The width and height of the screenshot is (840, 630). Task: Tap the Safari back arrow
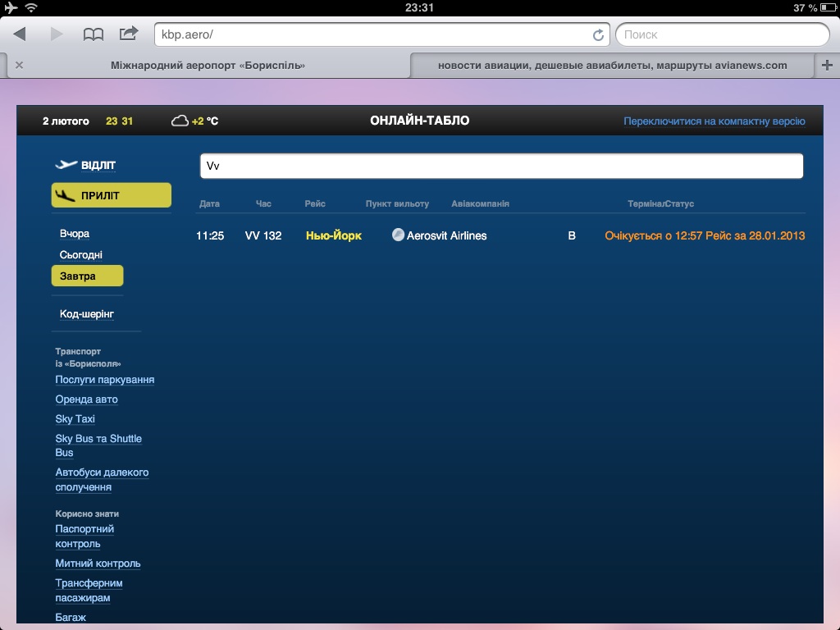pos(20,34)
